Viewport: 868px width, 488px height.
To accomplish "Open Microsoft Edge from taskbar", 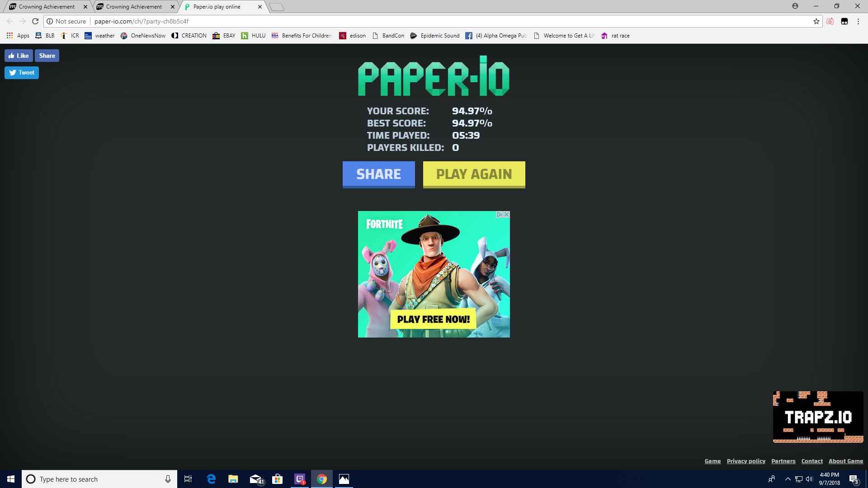I will [211, 479].
